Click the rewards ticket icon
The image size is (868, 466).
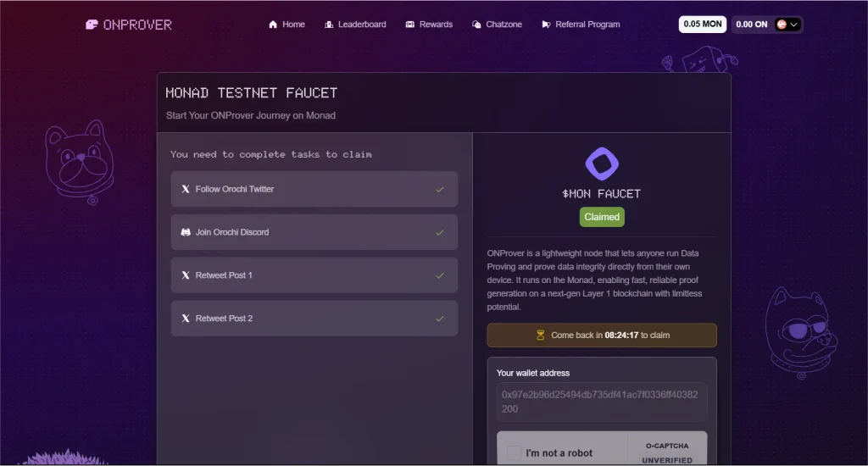coord(410,25)
